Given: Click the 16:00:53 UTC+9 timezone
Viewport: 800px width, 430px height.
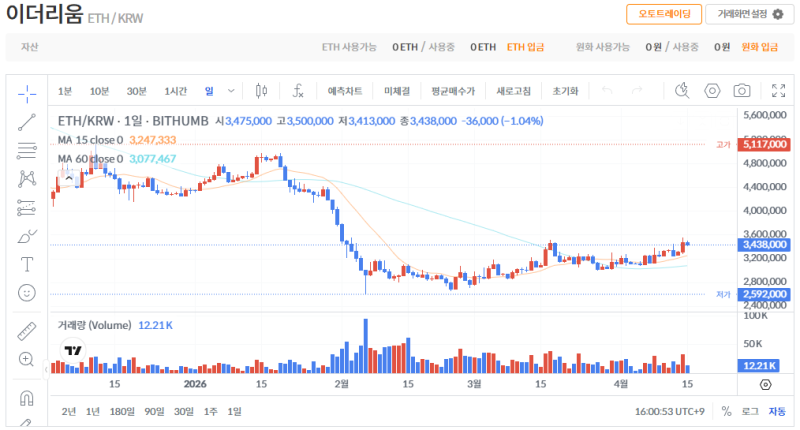Looking at the screenshot, I should pyautogui.click(x=669, y=412).
